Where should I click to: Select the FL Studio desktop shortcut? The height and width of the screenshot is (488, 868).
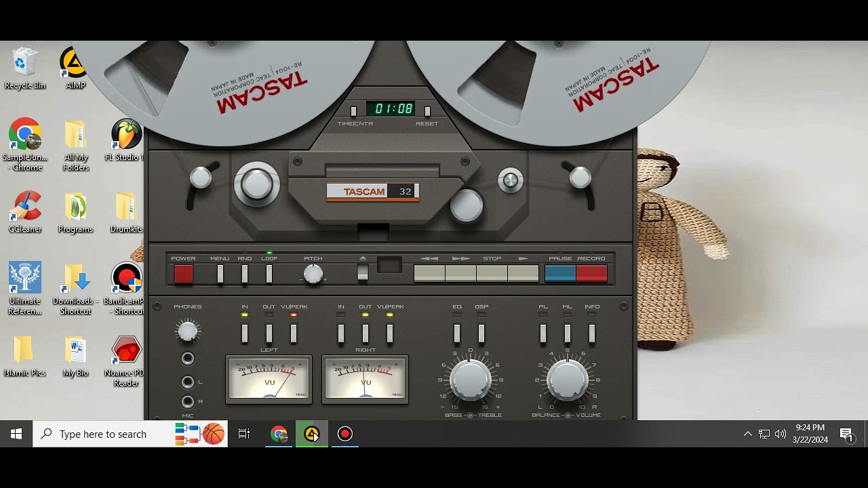126,140
